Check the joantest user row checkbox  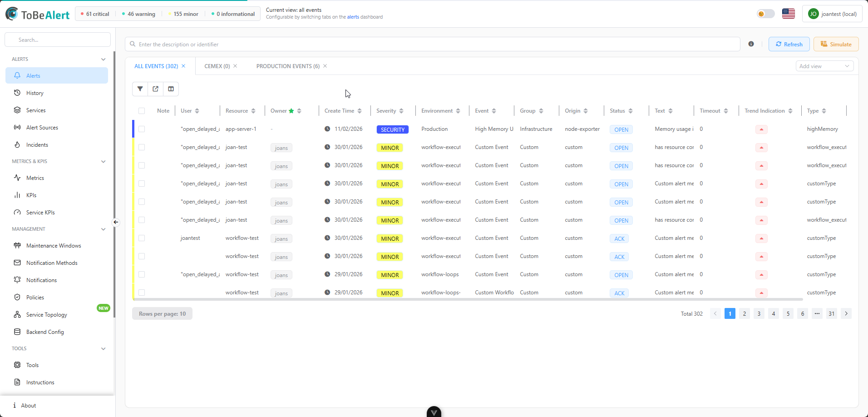pos(142,238)
